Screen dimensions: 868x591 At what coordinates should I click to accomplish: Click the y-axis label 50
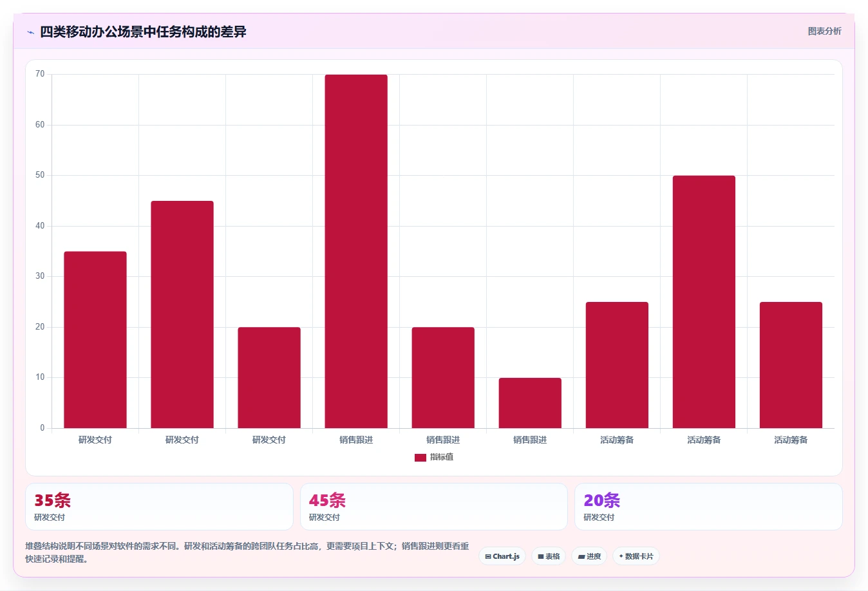40,175
